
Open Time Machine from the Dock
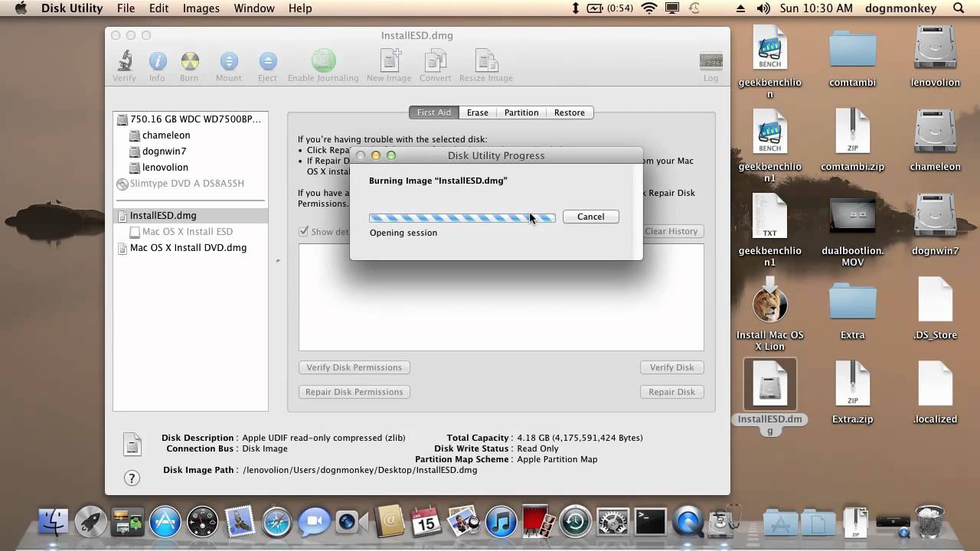click(x=576, y=522)
